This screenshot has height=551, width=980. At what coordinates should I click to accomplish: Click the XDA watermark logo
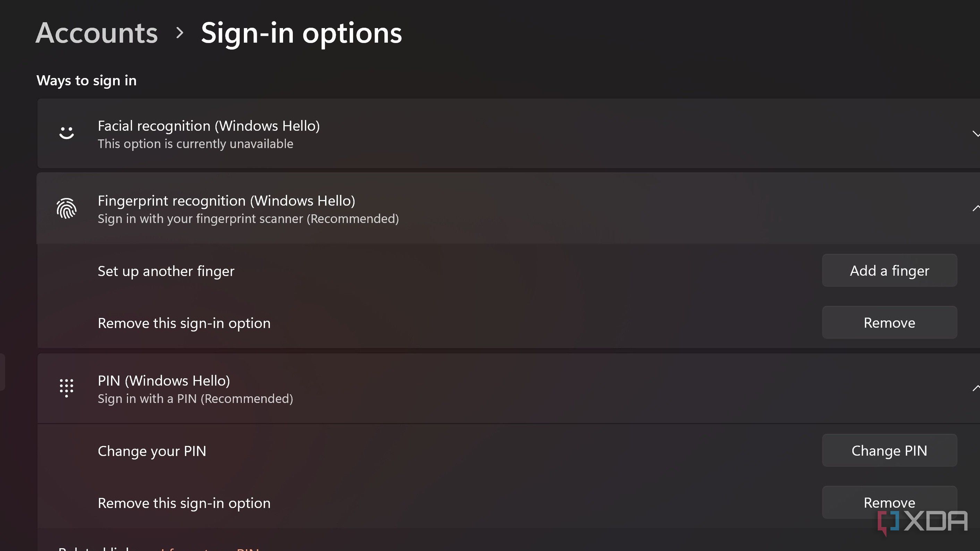[x=922, y=522]
